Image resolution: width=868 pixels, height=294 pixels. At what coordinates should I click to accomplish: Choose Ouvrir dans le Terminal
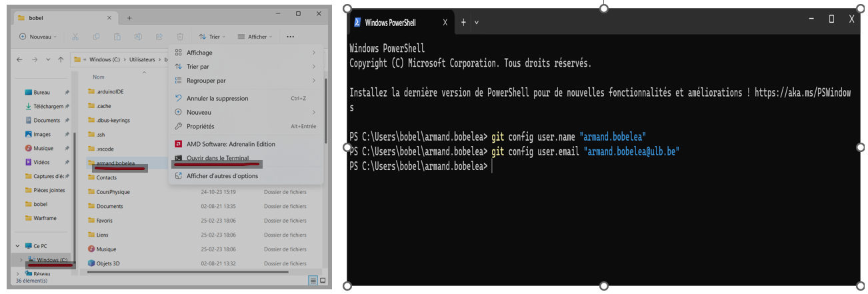[x=245, y=159]
